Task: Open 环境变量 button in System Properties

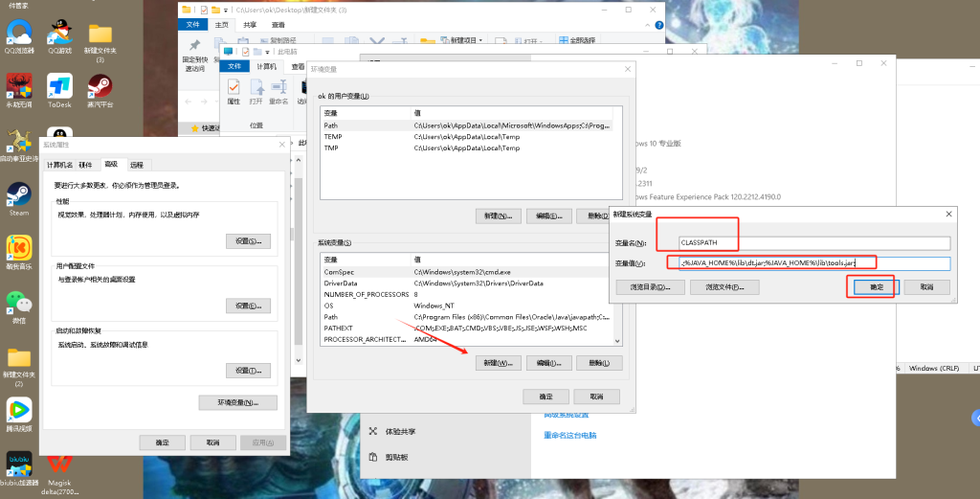Action: click(x=238, y=402)
